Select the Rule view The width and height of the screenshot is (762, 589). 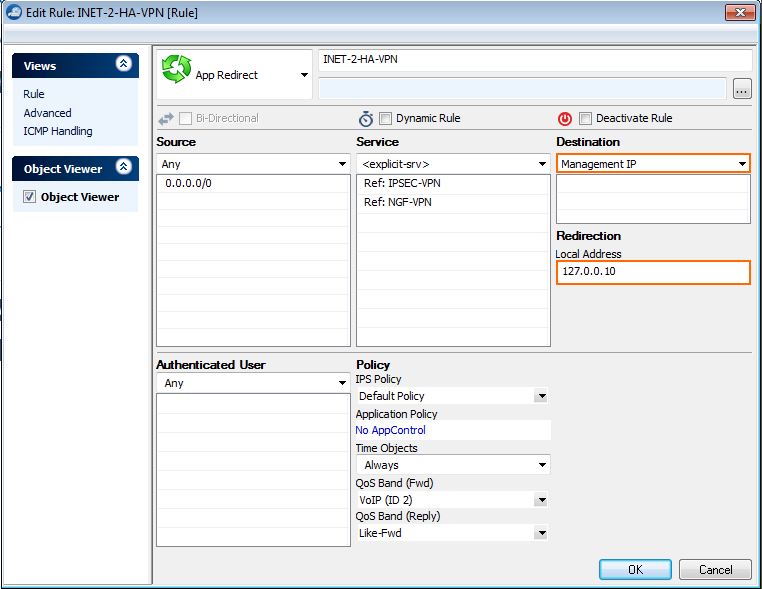34,94
